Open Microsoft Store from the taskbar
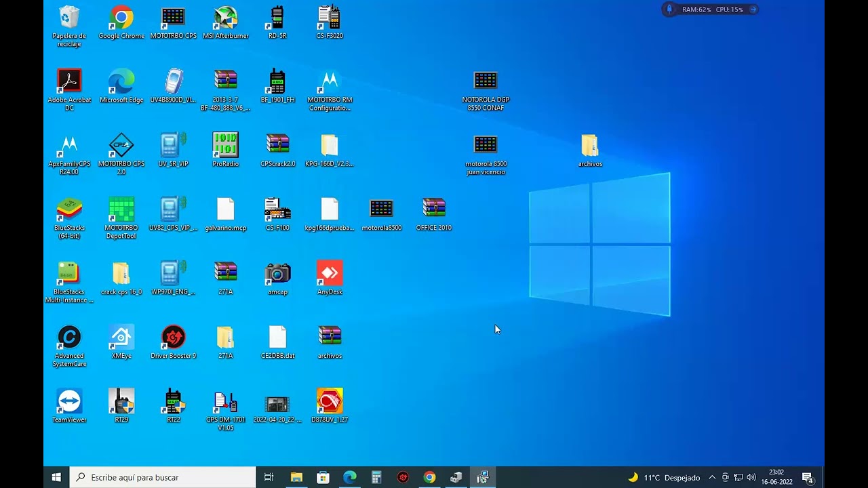The width and height of the screenshot is (868, 488). pyautogui.click(x=323, y=477)
